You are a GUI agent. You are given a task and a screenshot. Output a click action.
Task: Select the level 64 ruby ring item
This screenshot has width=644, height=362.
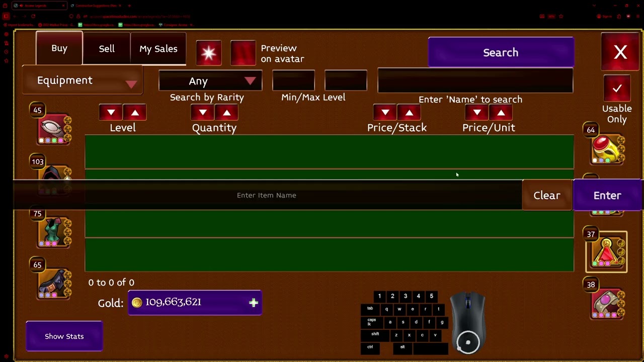(x=607, y=149)
